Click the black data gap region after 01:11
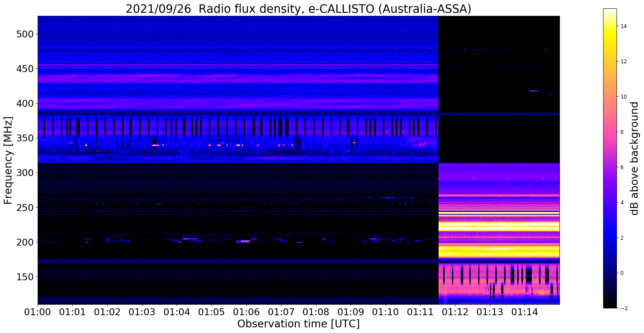This screenshot has height=333, width=644. (499, 89)
